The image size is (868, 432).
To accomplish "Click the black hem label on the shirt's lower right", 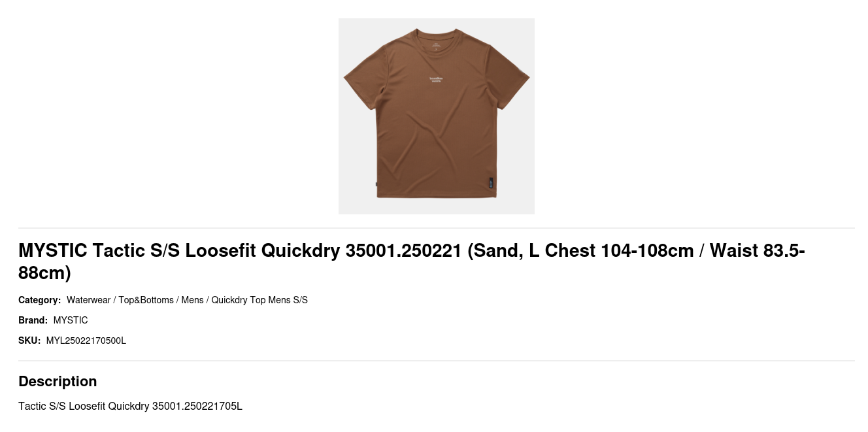I will tap(491, 182).
